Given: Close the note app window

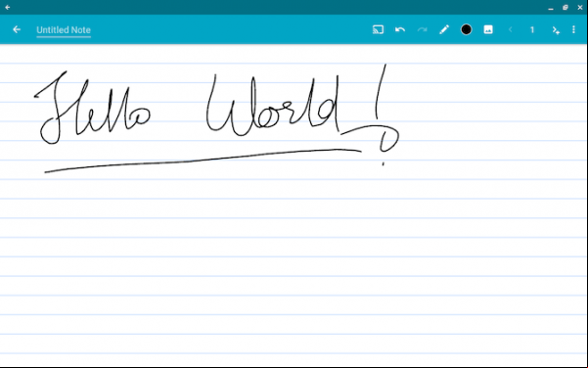Looking at the screenshot, I should coord(580,7).
